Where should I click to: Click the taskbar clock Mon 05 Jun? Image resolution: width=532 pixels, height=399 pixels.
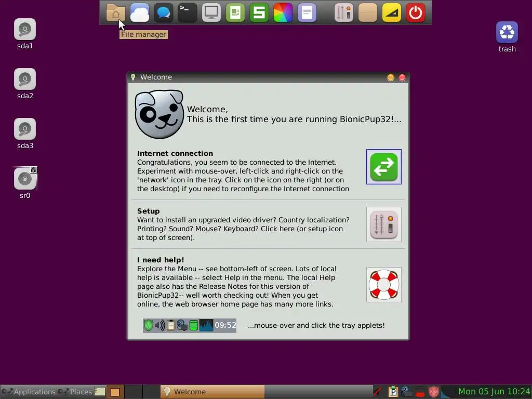494,392
